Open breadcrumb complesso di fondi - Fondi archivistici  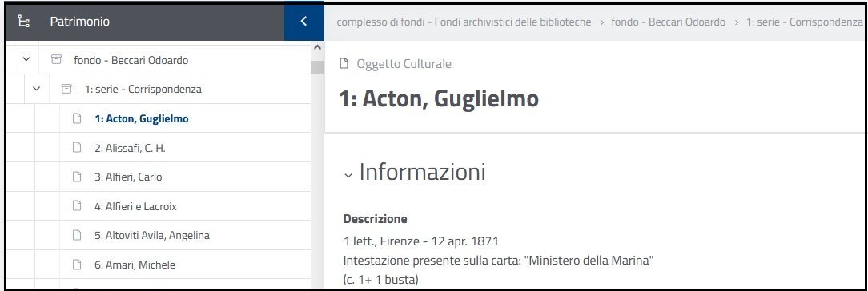(464, 22)
